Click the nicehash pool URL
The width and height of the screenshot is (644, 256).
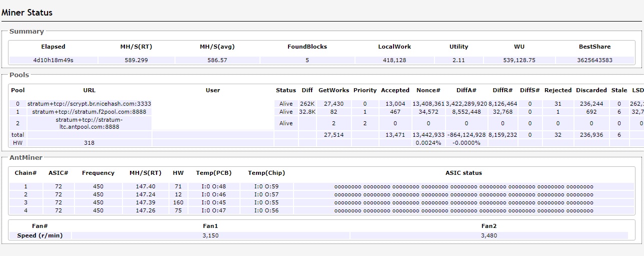pyautogui.click(x=89, y=104)
